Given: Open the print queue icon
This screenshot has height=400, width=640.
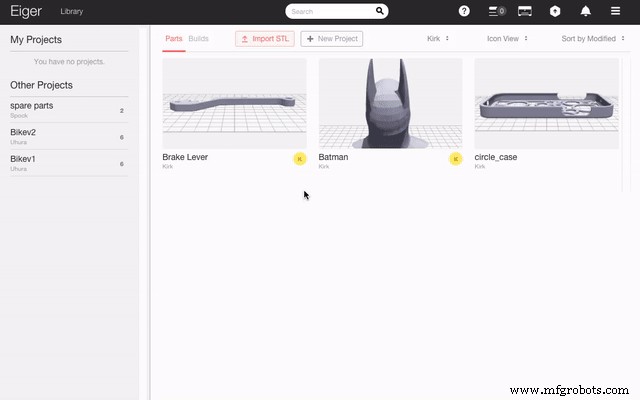Looking at the screenshot, I should [497, 11].
